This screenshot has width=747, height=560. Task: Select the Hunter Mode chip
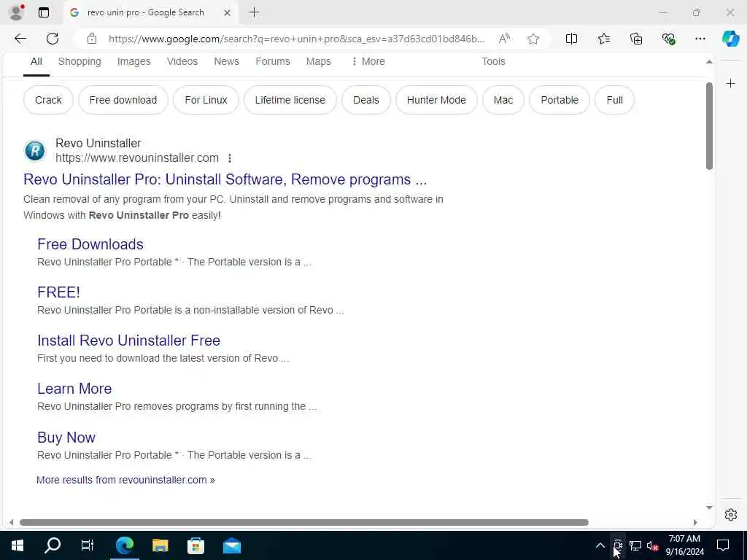click(436, 100)
